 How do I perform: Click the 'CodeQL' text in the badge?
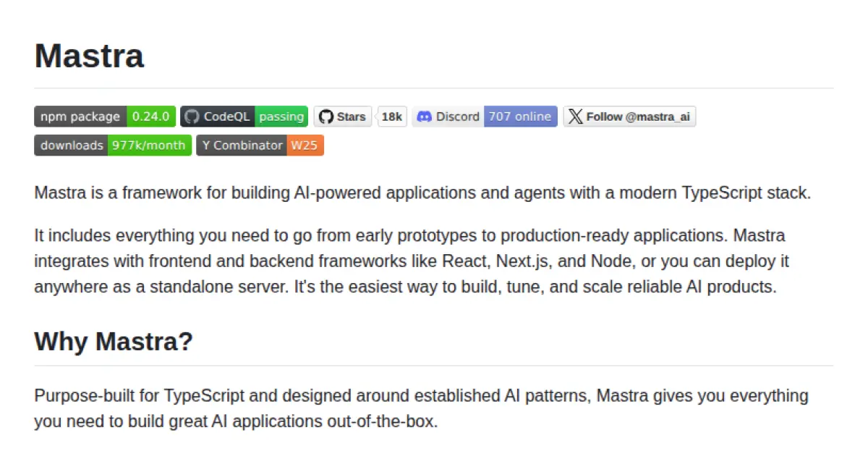pyautogui.click(x=226, y=117)
